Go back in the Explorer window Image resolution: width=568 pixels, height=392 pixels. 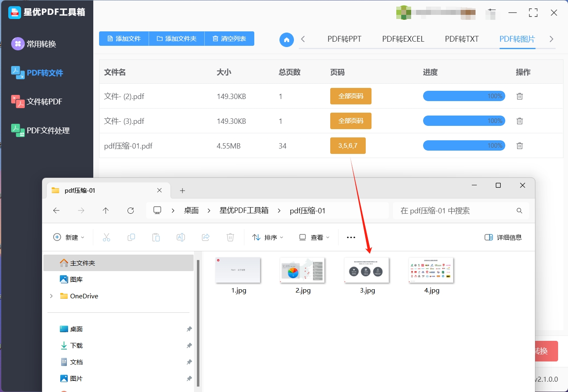point(57,210)
